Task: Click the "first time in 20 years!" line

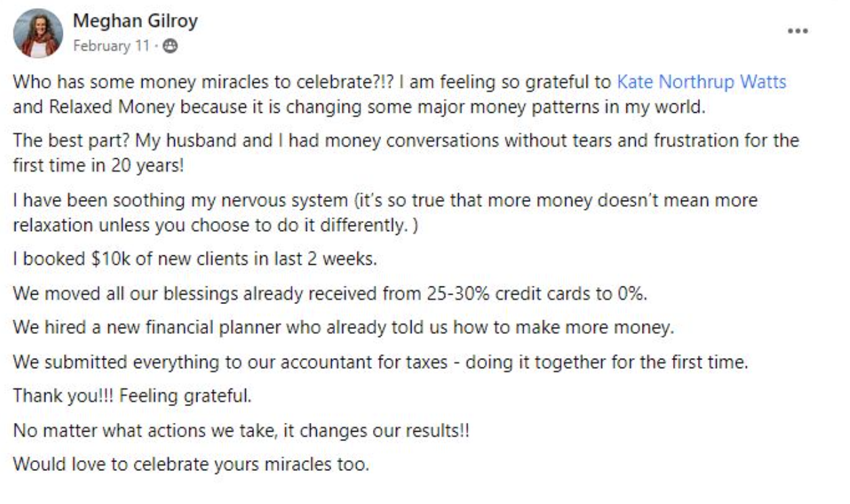Action: click(98, 165)
